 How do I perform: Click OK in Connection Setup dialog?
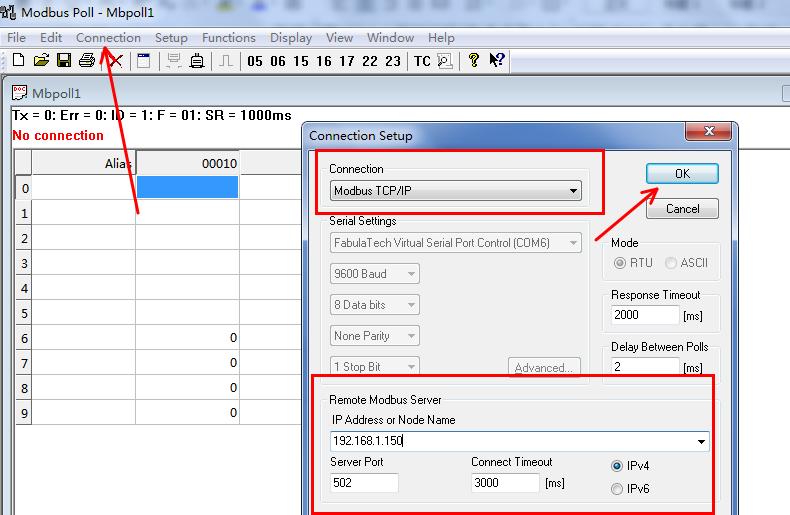point(682,174)
